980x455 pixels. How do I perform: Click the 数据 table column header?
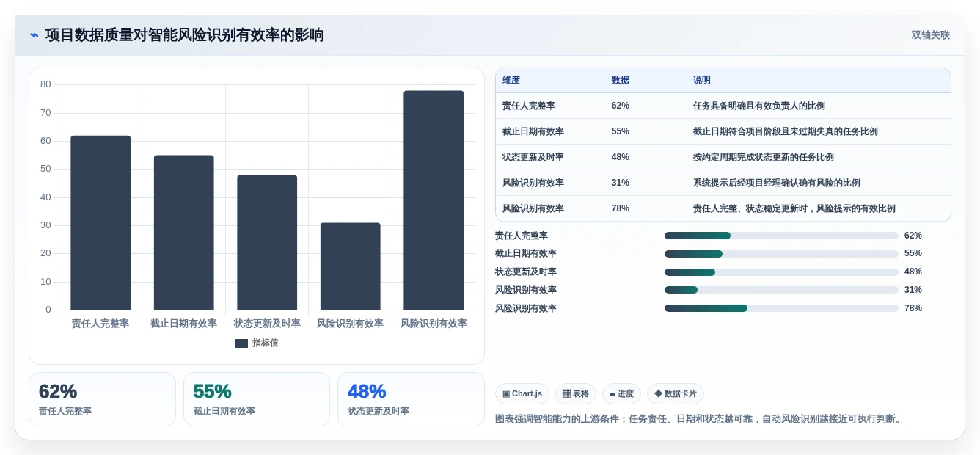tap(621, 80)
